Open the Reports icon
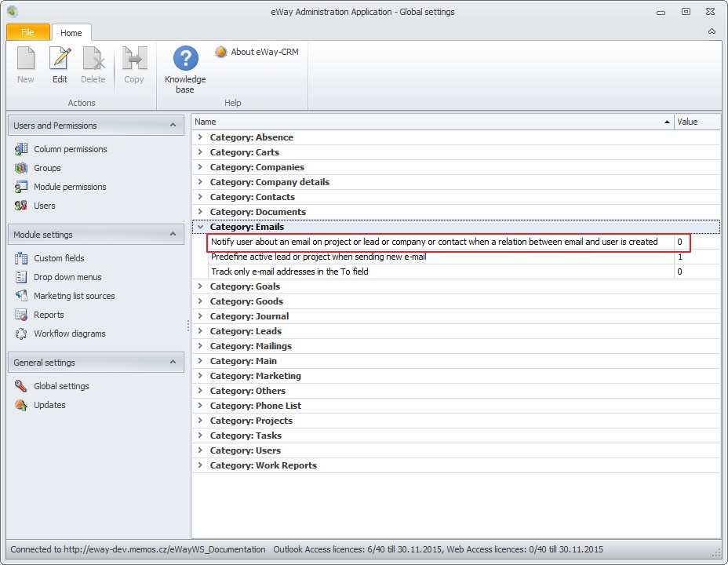 [x=21, y=315]
